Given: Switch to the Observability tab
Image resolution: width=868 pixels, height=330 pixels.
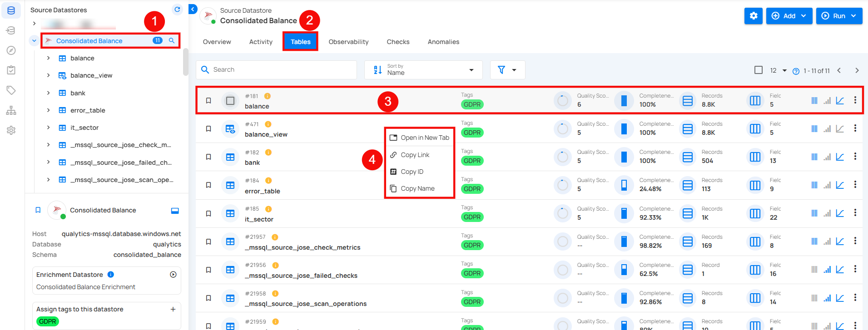Looking at the screenshot, I should 348,42.
